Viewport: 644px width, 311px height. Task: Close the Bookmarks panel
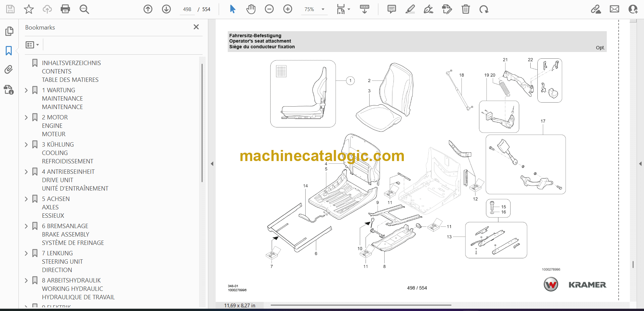pyautogui.click(x=196, y=27)
